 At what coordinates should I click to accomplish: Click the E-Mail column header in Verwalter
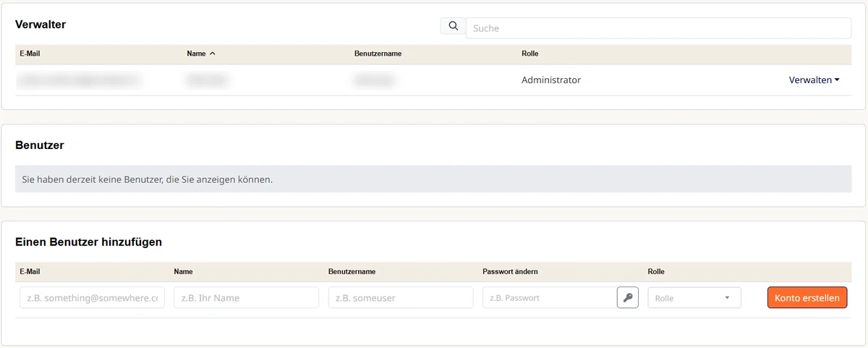[30, 54]
